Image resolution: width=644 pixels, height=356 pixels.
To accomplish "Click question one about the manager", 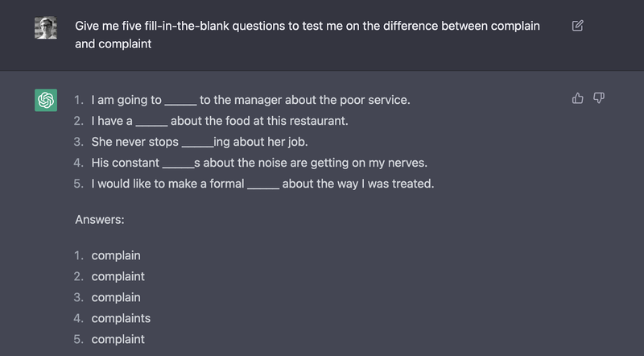I will [250, 101].
